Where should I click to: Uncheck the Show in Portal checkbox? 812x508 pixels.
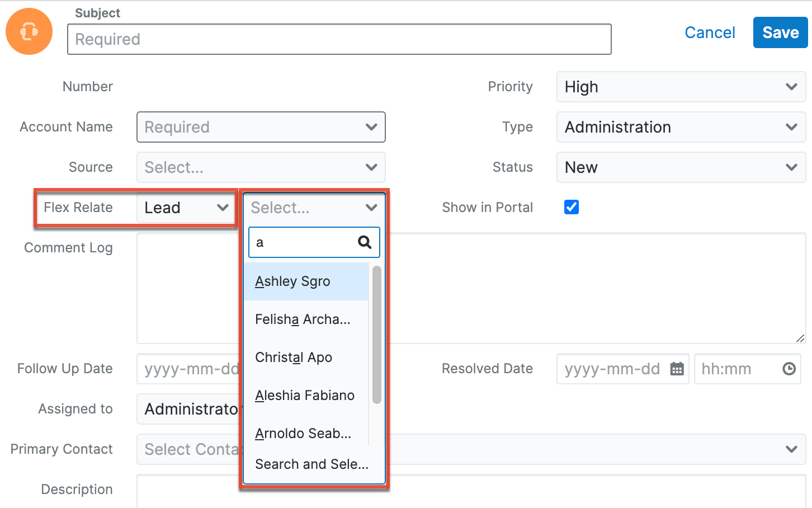pyautogui.click(x=572, y=207)
